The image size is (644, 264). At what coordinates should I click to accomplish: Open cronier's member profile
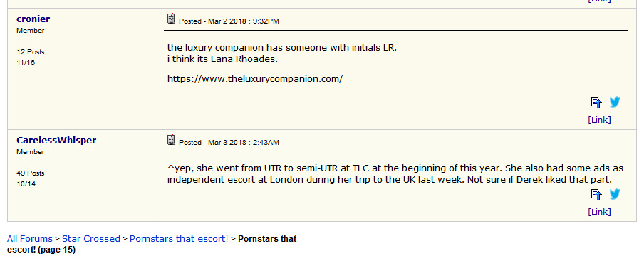pyautogui.click(x=33, y=19)
